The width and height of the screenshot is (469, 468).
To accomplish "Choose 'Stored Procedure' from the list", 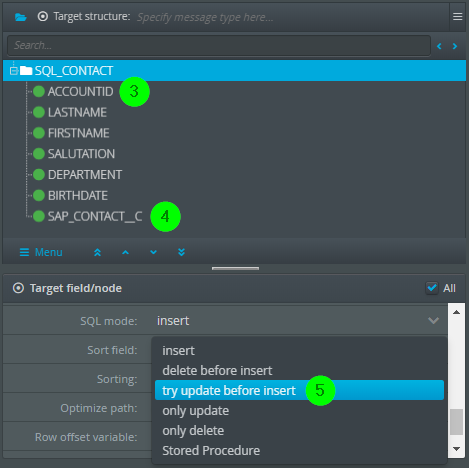I will pyautogui.click(x=211, y=451).
